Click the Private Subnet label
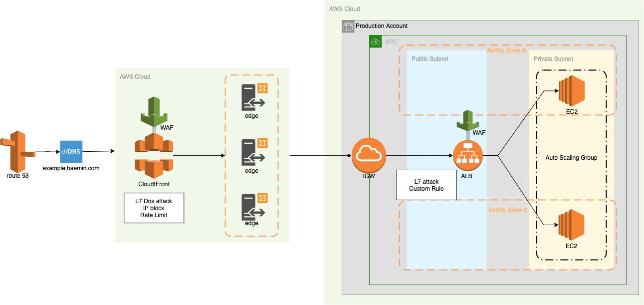This screenshot has width=644, height=305. point(553,59)
